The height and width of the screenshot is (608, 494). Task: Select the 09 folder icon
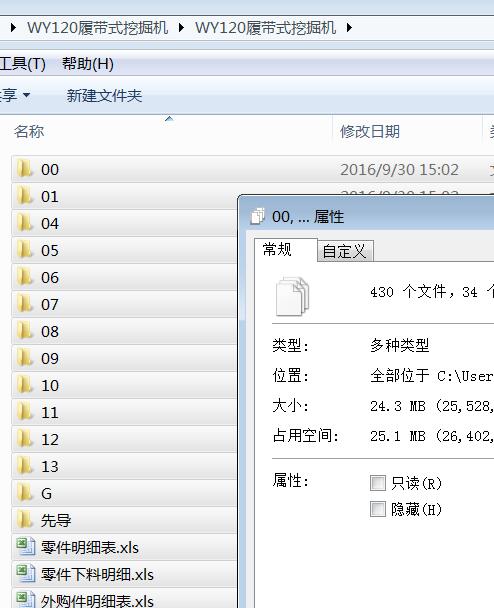point(25,358)
